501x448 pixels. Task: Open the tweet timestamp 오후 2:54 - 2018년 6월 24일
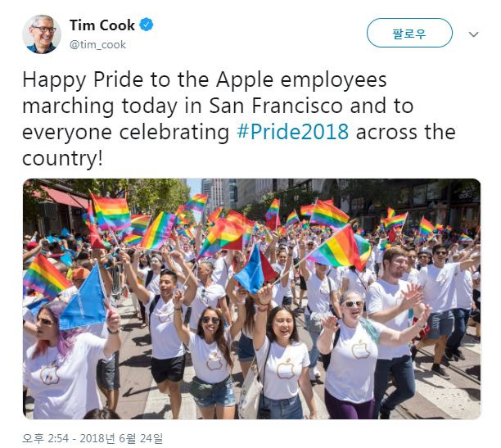93,438
